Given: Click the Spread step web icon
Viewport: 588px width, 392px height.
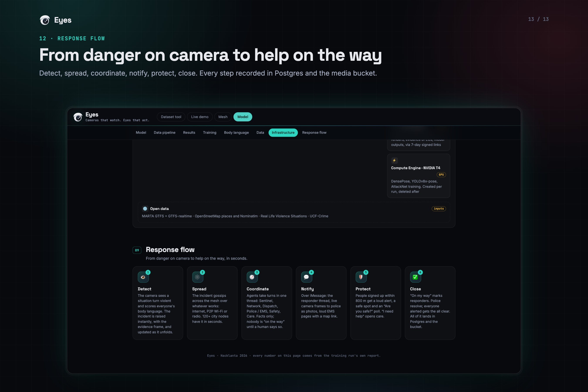Looking at the screenshot, I should point(198,277).
